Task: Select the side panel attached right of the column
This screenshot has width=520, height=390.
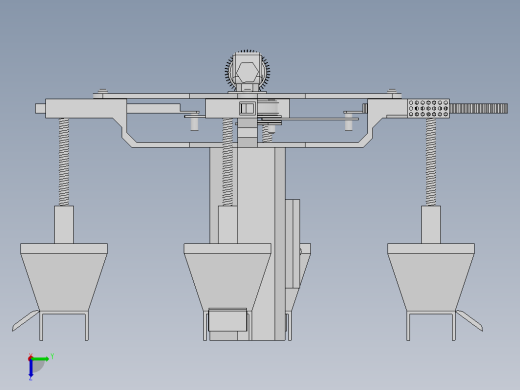Action: click(292, 243)
